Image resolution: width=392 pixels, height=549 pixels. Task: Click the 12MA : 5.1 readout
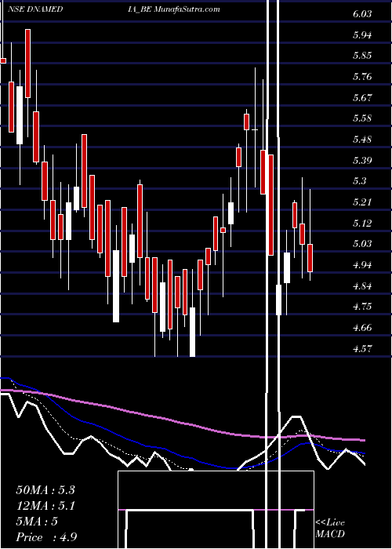45,506
